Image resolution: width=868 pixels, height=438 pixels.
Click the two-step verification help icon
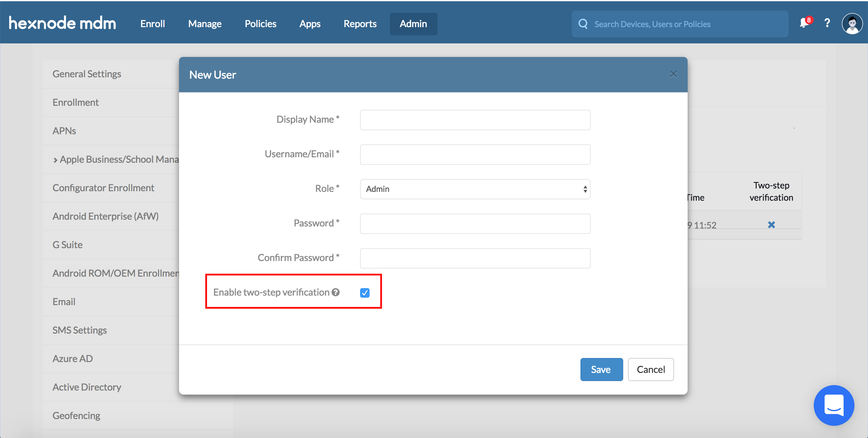(336, 292)
